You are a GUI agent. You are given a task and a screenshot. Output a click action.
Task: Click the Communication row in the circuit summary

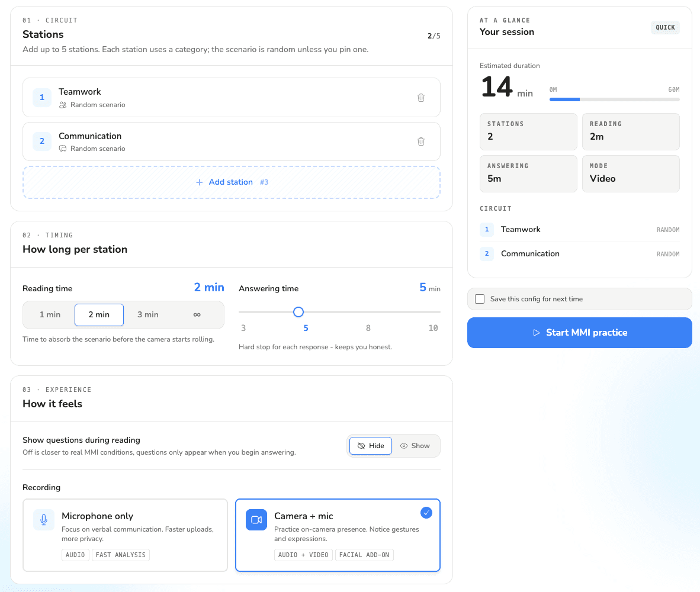(579, 253)
